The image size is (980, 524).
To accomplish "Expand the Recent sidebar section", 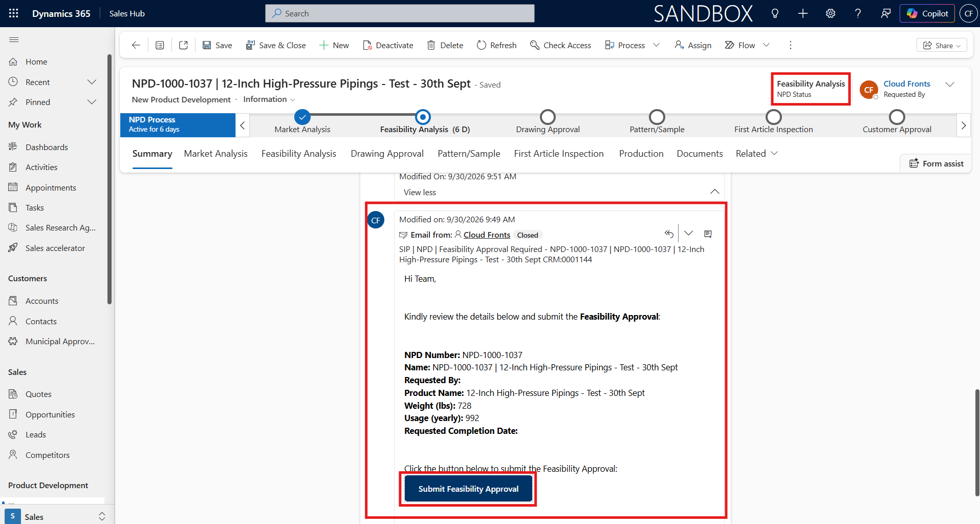I will point(92,82).
